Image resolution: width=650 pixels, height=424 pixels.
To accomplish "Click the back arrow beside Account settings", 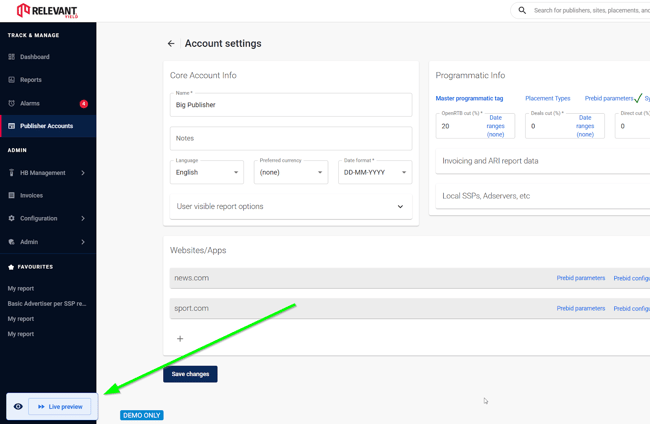I will pos(171,44).
